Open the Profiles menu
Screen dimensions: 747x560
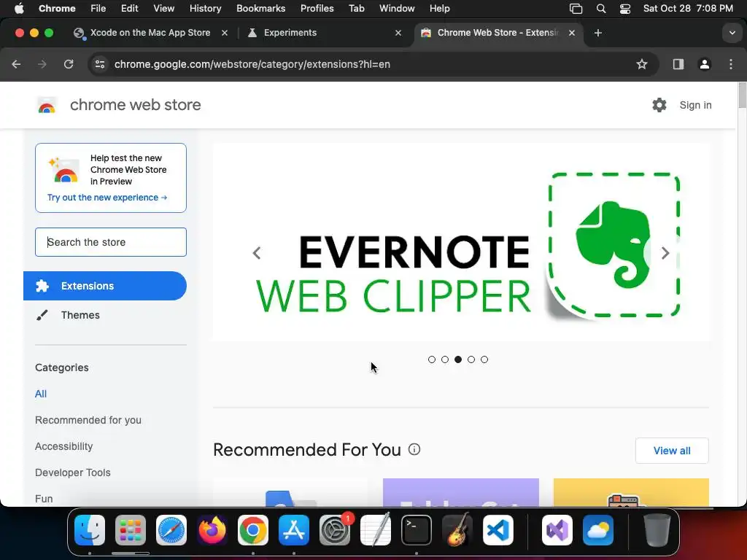317,9
